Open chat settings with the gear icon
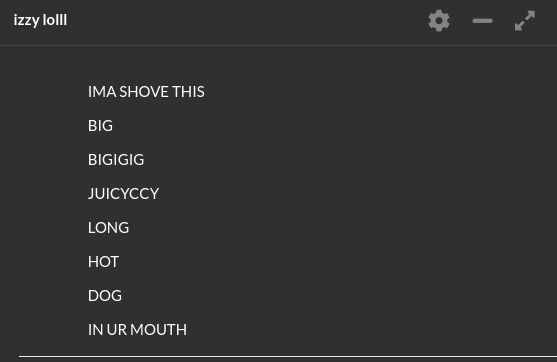The image size is (557, 362). click(x=439, y=21)
